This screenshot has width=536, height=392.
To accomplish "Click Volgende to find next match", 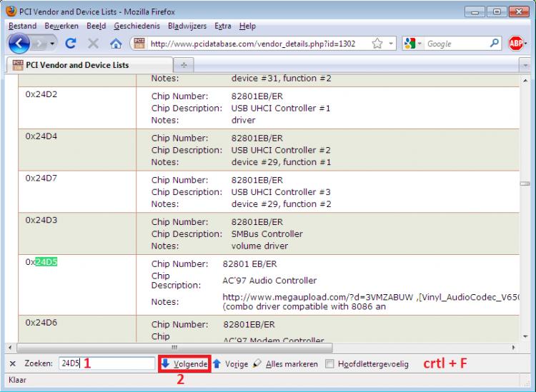I will coord(184,363).
